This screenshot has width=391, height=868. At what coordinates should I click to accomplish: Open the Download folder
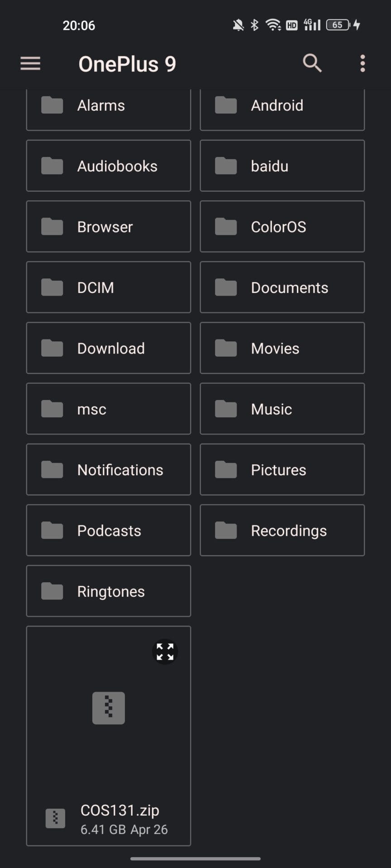[x=109, y=348]
